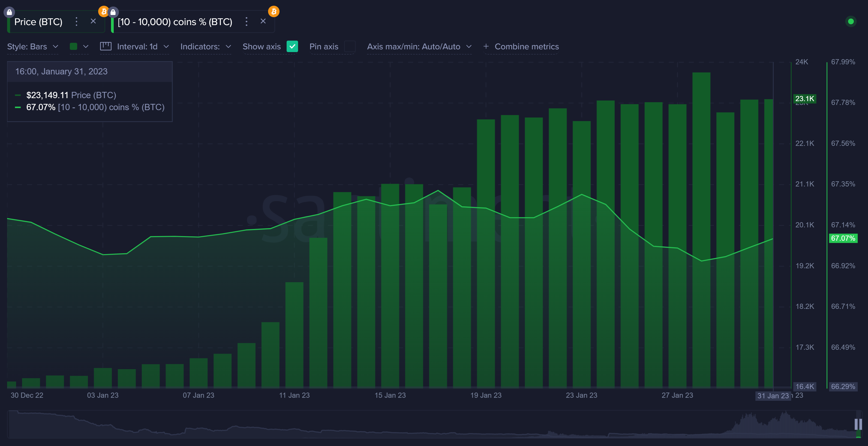Click the green live status indicator
868x446 pixels.
click(x=851, y=22)
